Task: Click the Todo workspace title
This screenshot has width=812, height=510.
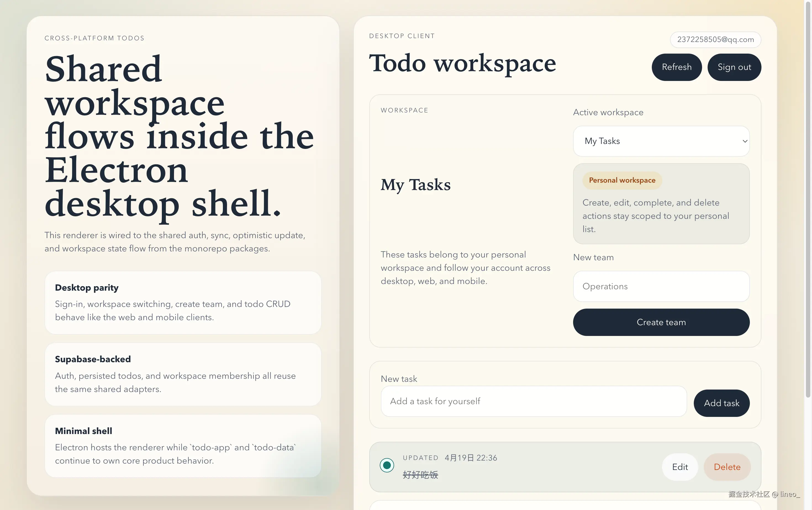Action: [x=462, y=64]
